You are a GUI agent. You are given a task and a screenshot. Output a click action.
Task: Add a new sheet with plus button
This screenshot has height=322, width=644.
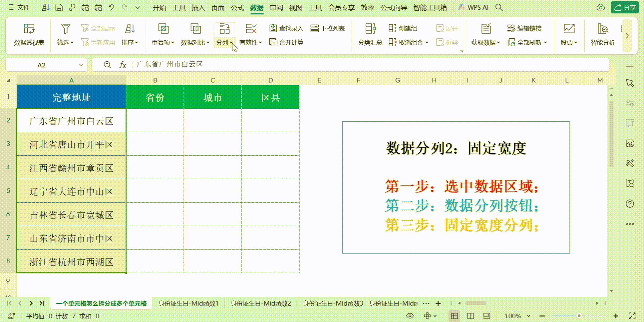tap(438, 303)
